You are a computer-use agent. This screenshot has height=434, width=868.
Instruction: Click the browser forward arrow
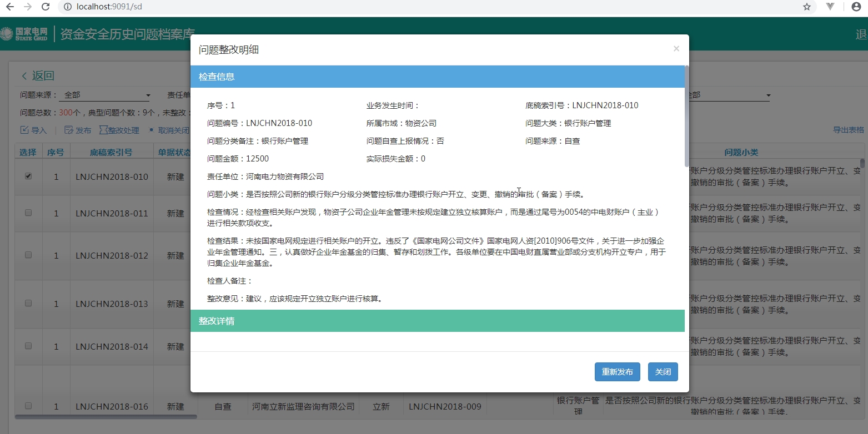pos(28,7)
